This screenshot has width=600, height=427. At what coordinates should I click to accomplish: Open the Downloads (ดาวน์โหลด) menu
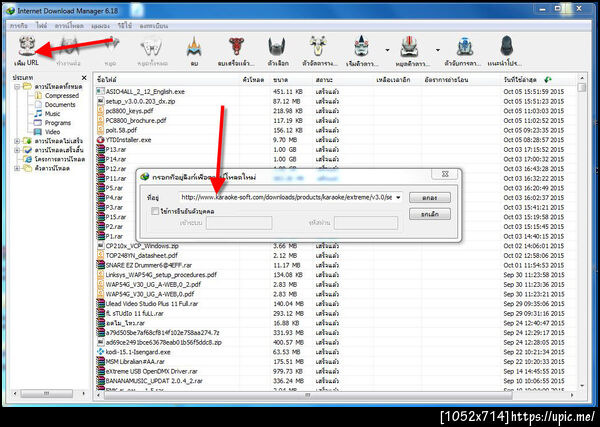69,26
